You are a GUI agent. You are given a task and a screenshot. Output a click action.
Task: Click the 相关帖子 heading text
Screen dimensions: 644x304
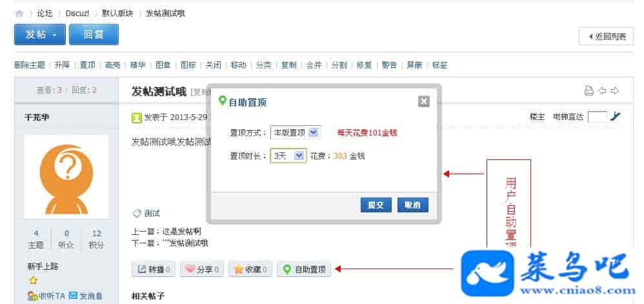click(x=148, y=296)
